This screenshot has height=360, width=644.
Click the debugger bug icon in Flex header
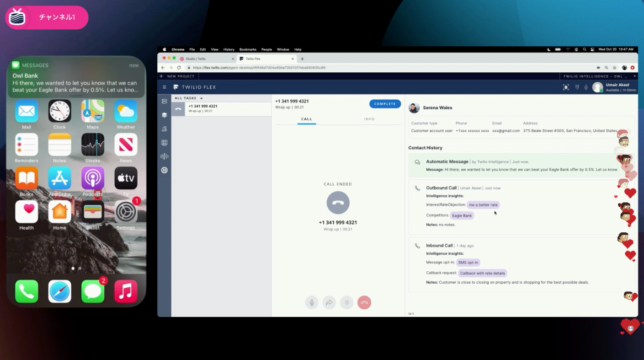coord(566,87)
